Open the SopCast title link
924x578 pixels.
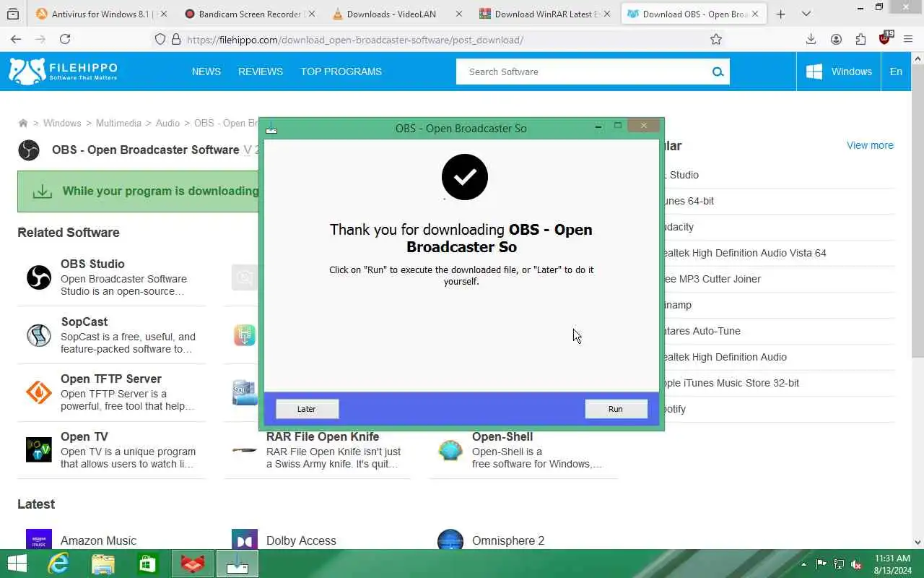pyautogui.click(x=84, y=322)
